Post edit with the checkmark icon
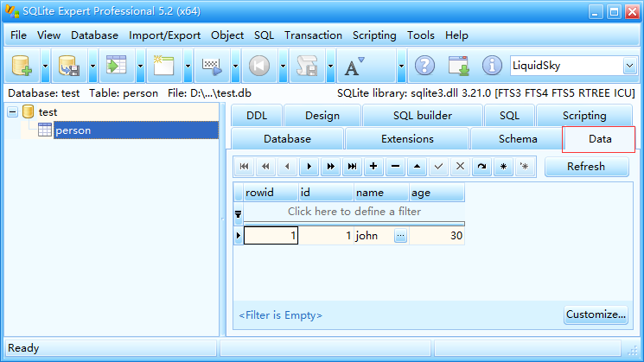644x362 pixels. click(x=438, y=166)
